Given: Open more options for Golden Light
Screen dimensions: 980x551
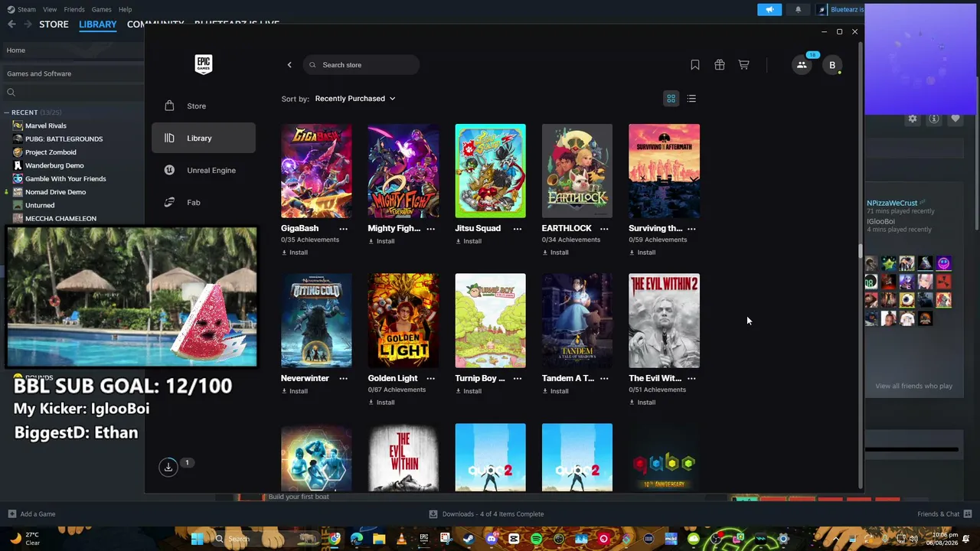Looking at the screenshot, I should (430, 379).
